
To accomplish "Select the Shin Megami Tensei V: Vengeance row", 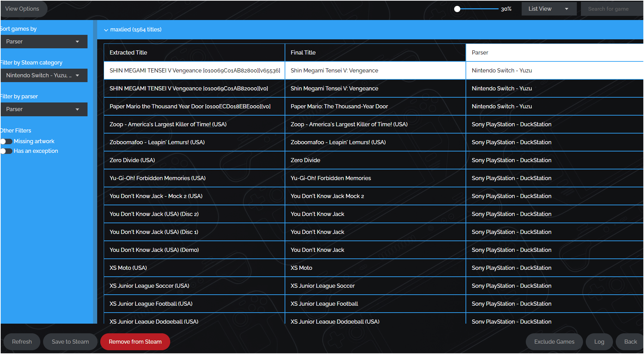I will 375,70.
